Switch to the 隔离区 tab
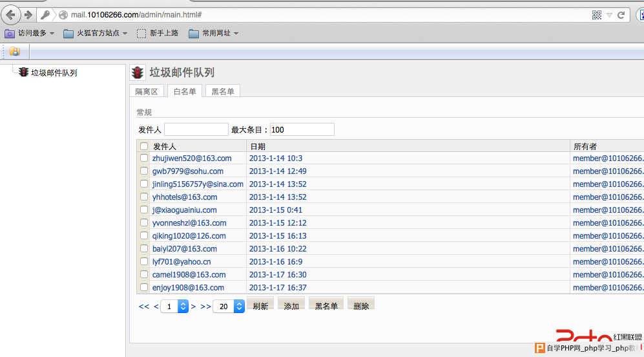 (x=147, y=91)
